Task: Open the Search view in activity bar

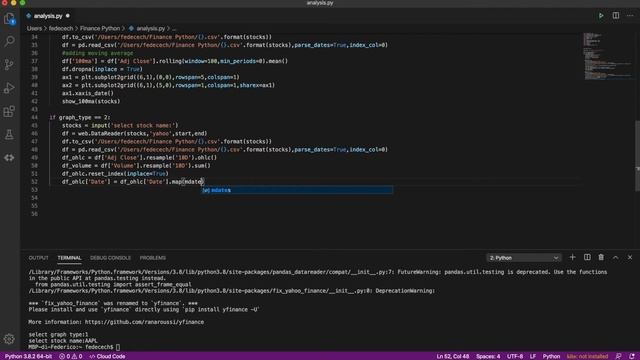Action: [9, 41]
